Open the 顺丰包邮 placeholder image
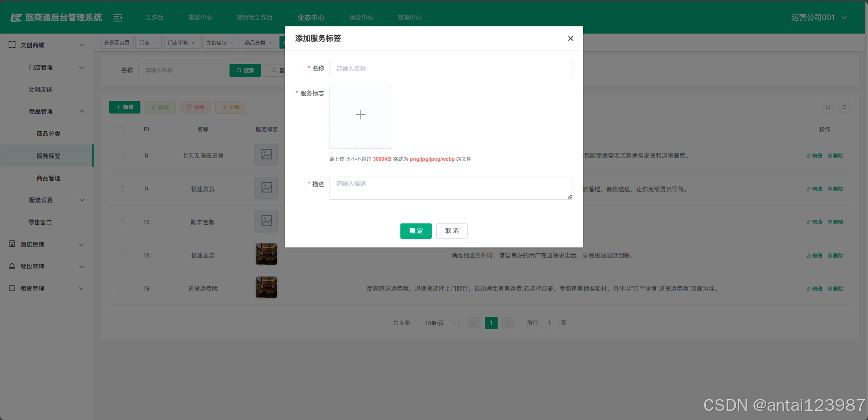 (267, 221)
